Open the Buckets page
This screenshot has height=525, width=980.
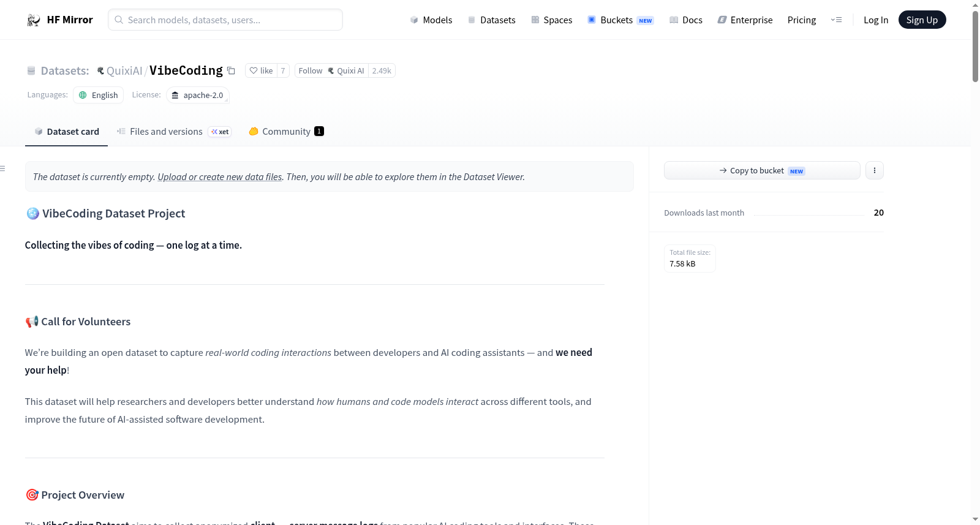620,20
